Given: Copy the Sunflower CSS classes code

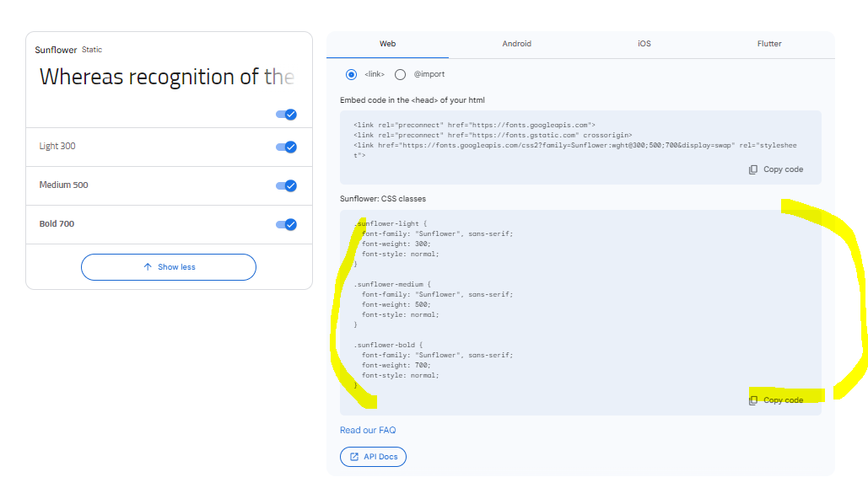Looking at the screenshot, I should [x=775, y=400].
